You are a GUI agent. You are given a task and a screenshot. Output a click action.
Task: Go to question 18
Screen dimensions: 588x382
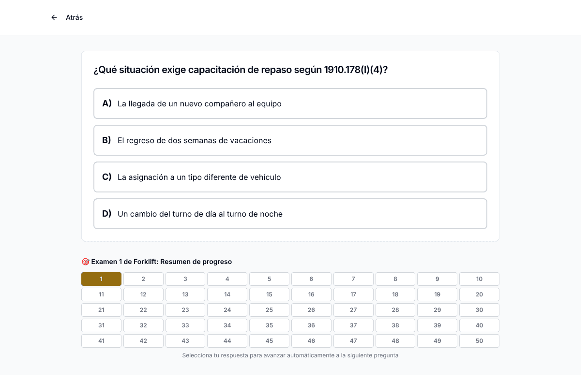click(395, 294)
